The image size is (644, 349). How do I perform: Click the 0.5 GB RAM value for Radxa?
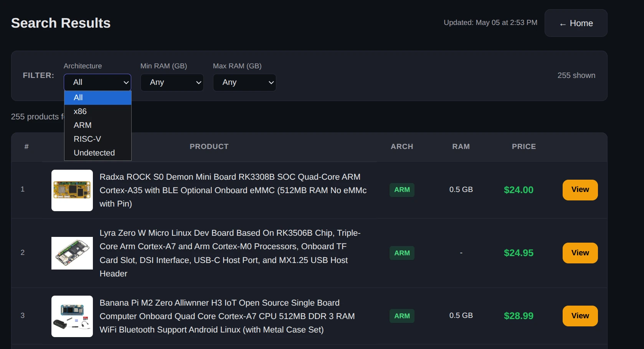click(x=461, y=190)
